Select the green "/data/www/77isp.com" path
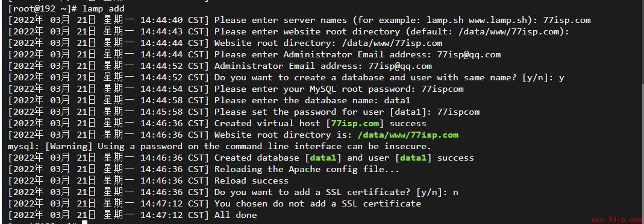Viewport: 644px width, 224px height. point(408,135)
